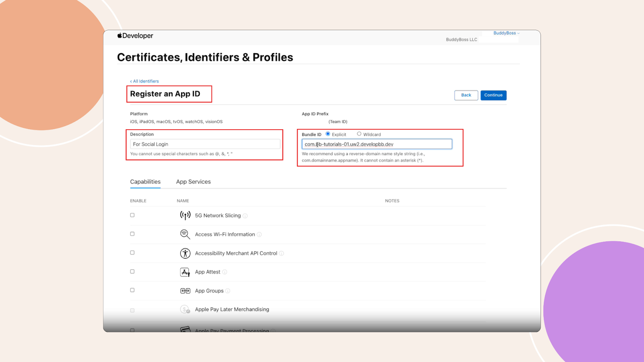Image resolution: width=644 pixels, height=362 pixels.
Task: Open info tooltip for Access Wi-Fi Information
Action: coord(259,234)
